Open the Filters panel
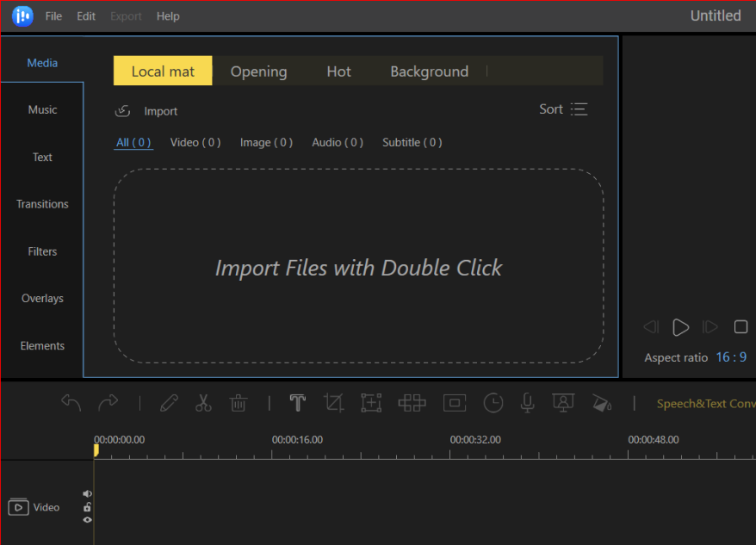This screenshot has height=545, width=756. click(42, 251)
